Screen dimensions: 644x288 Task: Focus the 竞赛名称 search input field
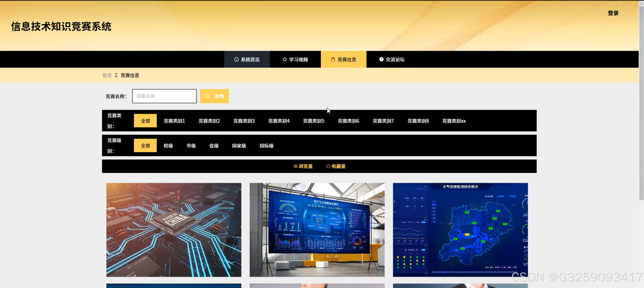coord(164,96)
